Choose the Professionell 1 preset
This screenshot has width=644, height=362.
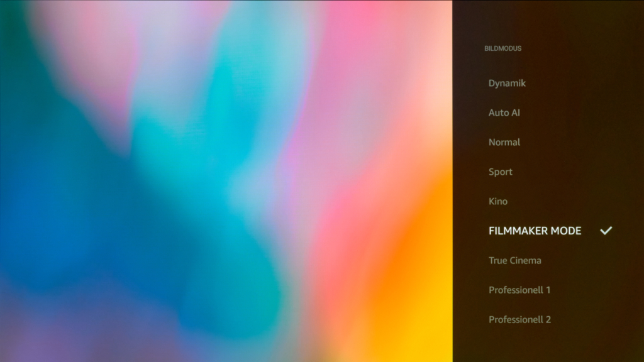click(519, 290)
